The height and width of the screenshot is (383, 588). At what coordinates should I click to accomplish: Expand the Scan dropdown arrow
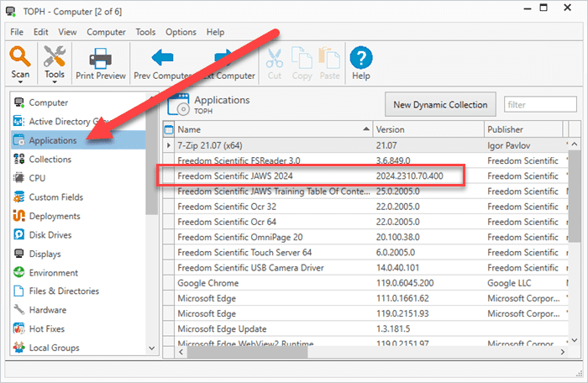(20, 81)
